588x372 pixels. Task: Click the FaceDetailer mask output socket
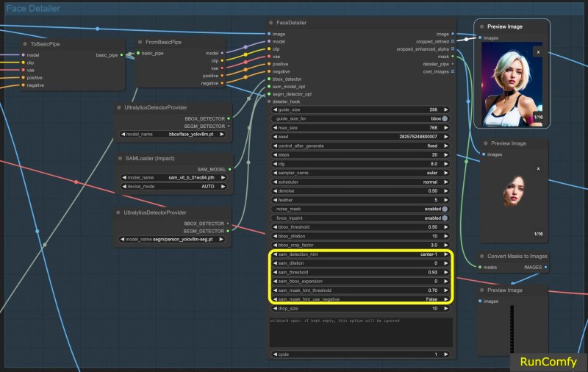pyautogui.click(x=453, y=57)
